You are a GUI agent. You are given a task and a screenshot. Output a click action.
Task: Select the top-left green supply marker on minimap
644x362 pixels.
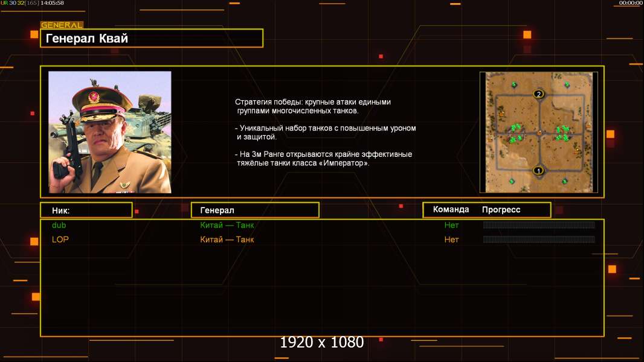514,85
